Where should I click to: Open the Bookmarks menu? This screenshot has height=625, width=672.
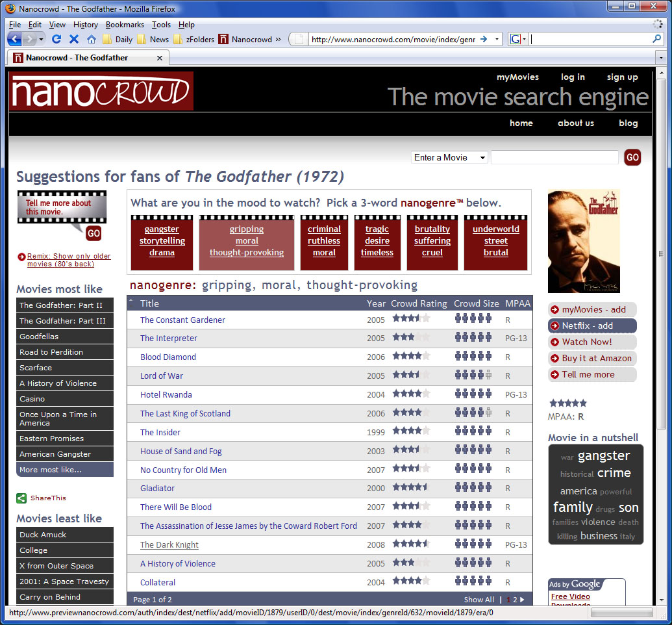(125, 25)
